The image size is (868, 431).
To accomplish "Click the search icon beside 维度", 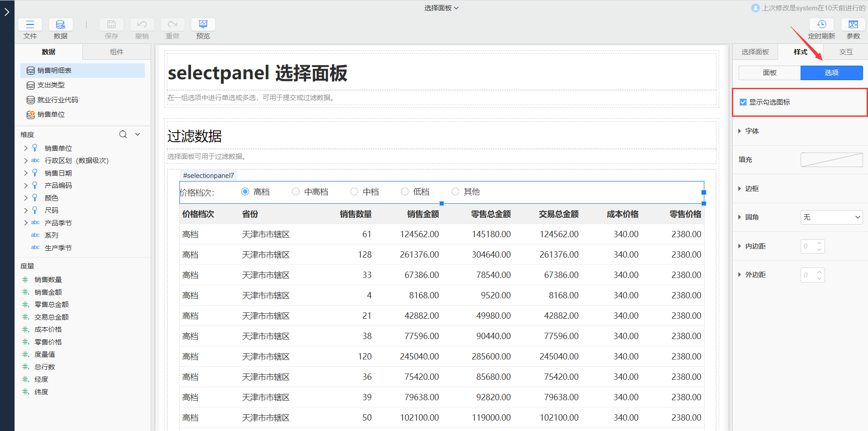I will tap(123, 134).
